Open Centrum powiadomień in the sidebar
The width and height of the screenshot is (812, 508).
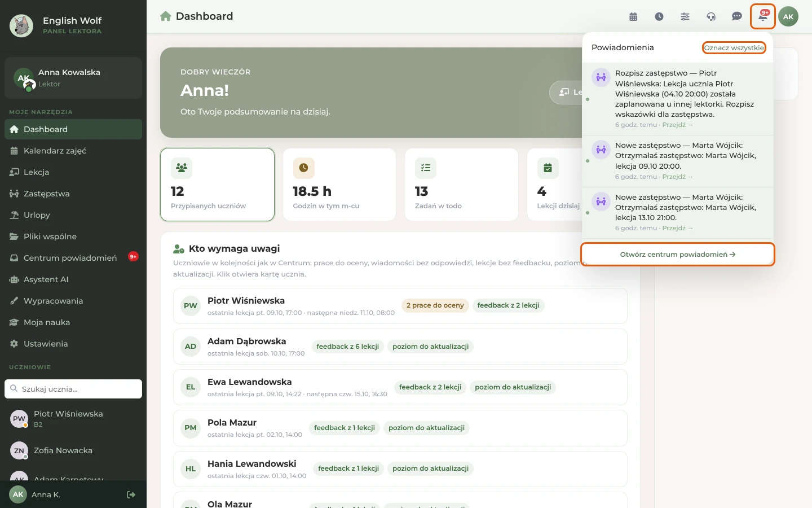73,258
